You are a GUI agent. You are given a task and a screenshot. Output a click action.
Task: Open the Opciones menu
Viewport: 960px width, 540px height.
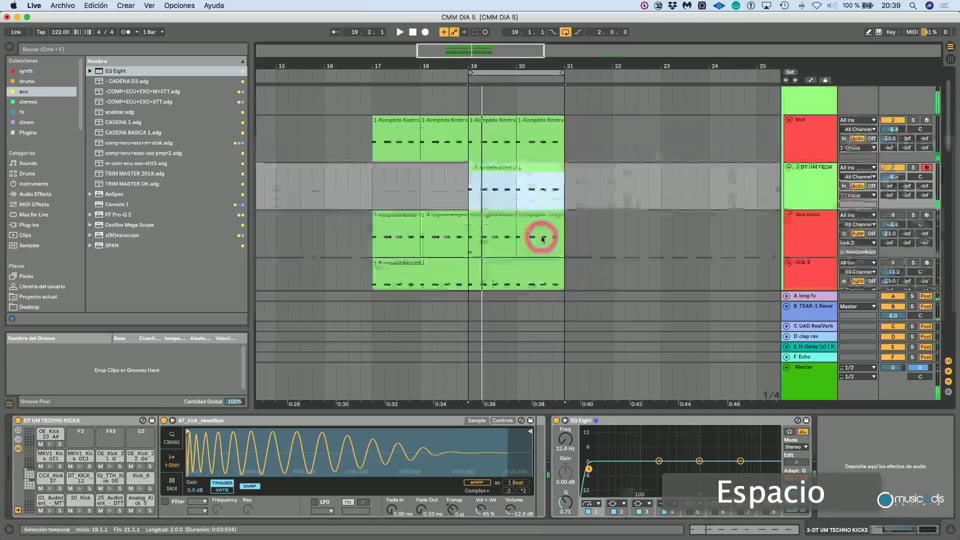[179, 6]
